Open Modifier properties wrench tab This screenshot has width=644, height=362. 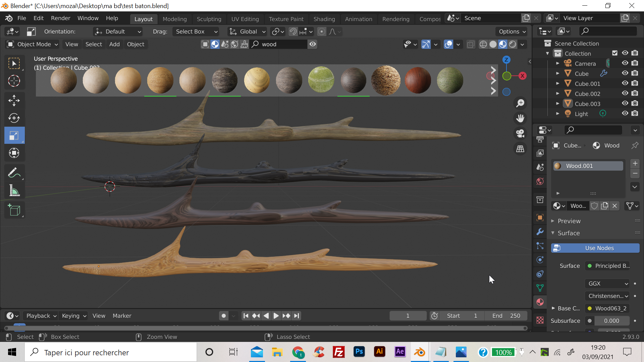pyautogui.click(x=540, y=232)
